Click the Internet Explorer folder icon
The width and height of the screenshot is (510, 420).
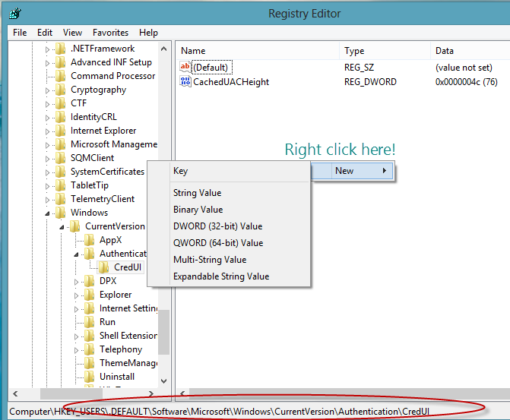tap(61, 131)
